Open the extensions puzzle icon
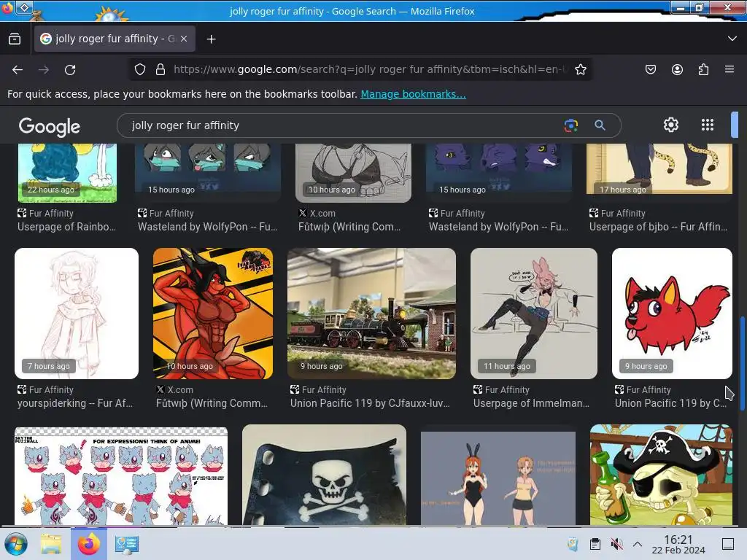This screenshot has width=747, height=560. click(x=703, y=69)
